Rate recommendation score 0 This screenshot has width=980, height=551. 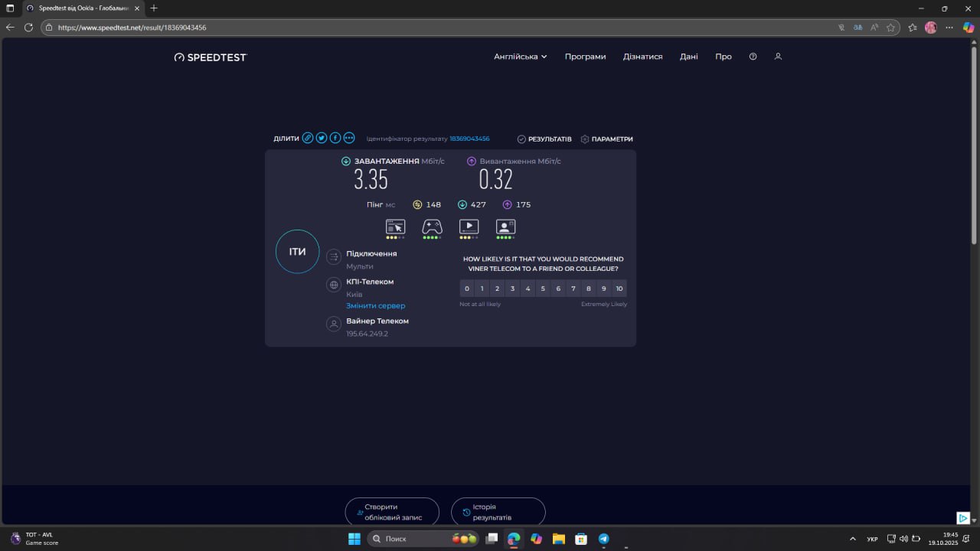tap(467, 289)
